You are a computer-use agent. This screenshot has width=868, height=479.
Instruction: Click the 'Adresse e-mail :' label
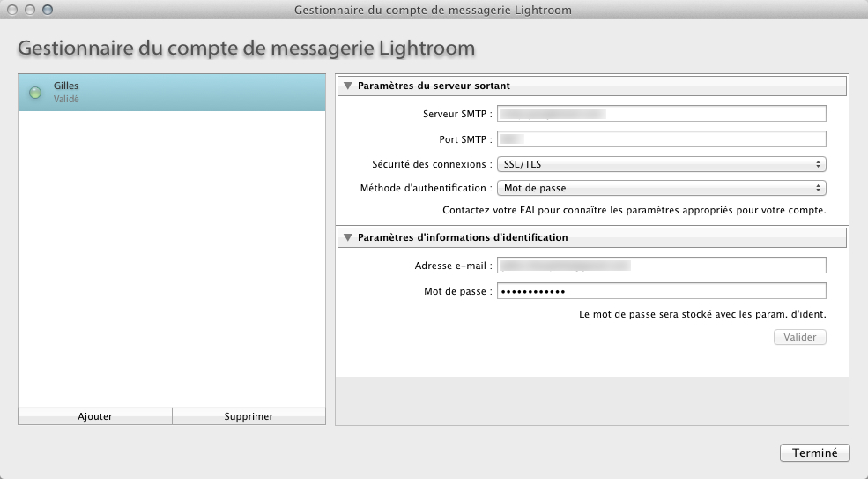[x=453, y=266]
